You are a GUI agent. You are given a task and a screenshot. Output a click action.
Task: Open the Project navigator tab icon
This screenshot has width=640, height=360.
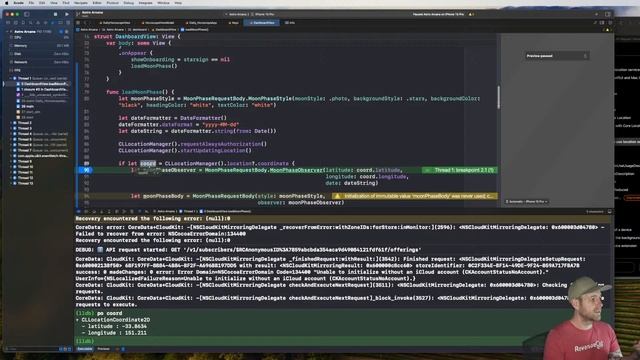[x=8, y=23]
